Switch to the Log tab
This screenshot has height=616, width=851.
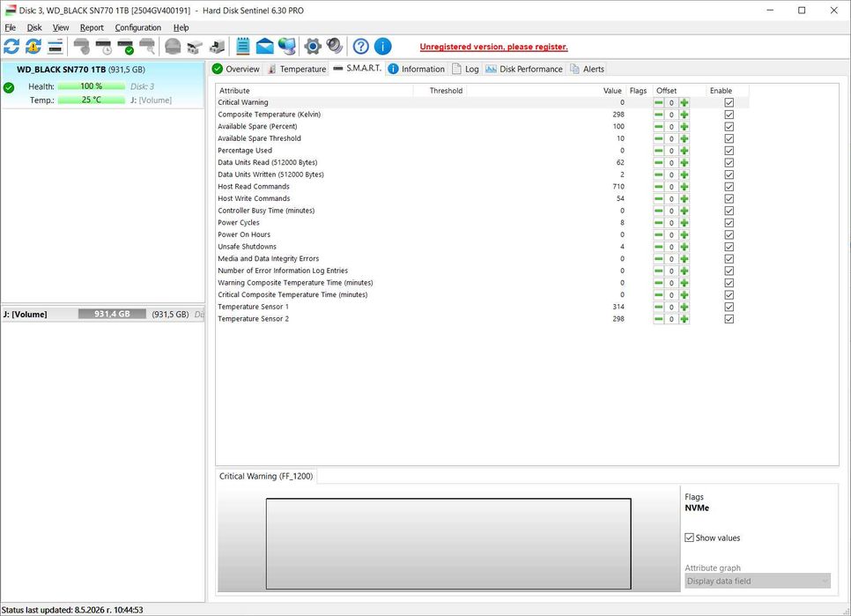[466, 69]
